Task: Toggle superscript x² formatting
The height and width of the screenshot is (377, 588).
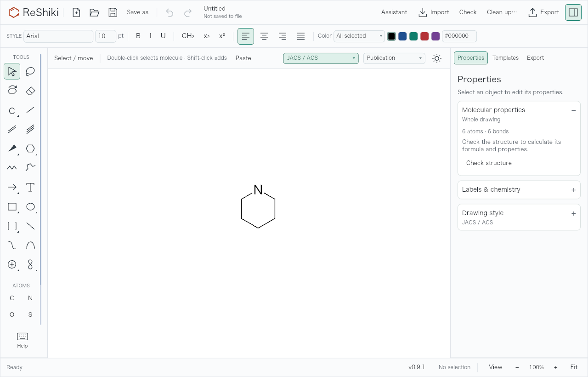Action: (222, 36)
